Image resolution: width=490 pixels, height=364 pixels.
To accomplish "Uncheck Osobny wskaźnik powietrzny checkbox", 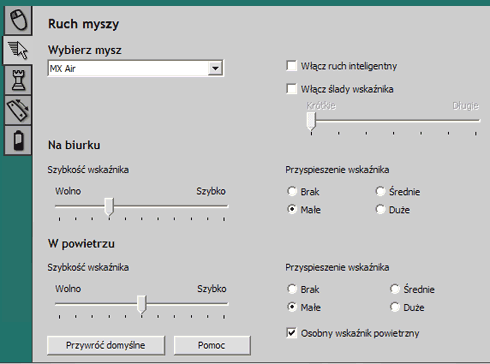I will coord(291,333).
